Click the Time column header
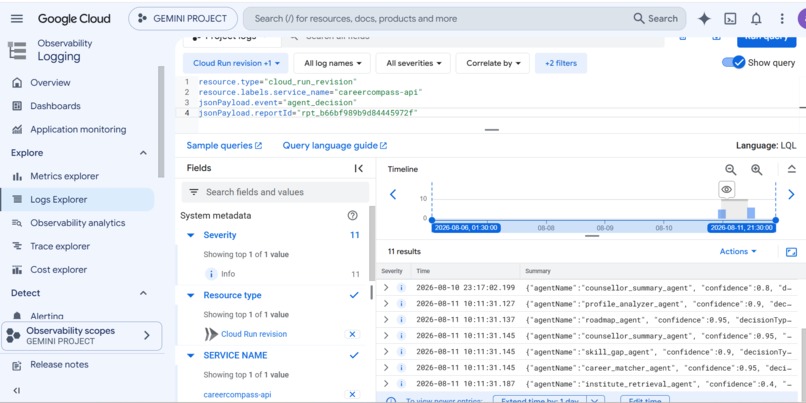The height and width of the screenshot is (403, 806). click(423, 271)
